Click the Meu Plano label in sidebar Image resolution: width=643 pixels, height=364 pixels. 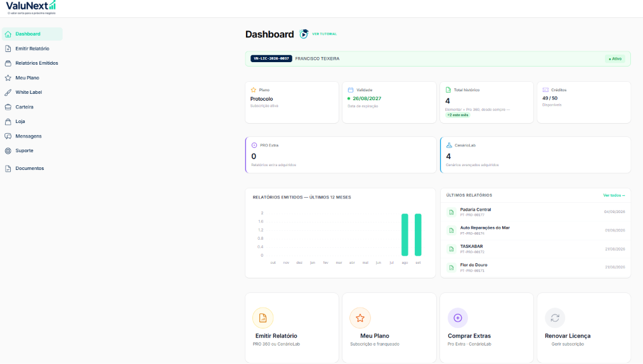[27, 78]
